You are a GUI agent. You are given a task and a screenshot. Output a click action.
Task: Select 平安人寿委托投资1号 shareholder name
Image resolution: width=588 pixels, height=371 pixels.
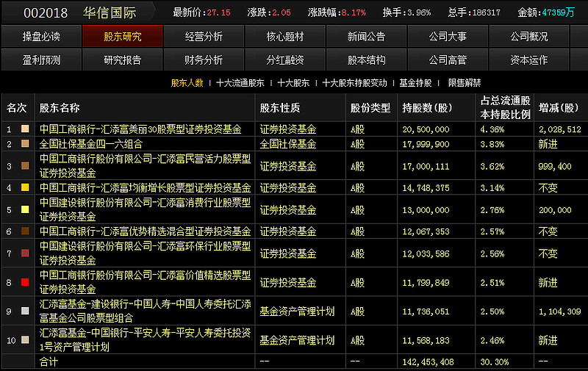145,340
